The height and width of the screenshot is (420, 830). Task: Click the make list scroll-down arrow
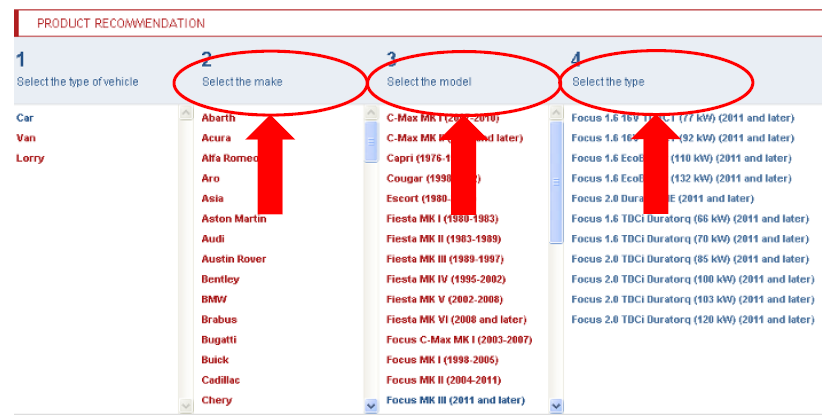[x=185, y=405]
